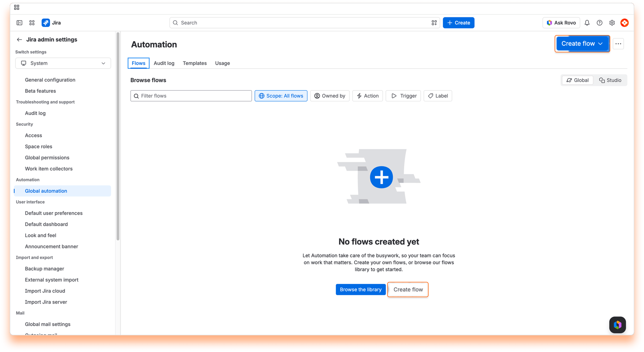Switch to the Global view toggle
This screenshot has height=352, width=644.
pos(578,80)
